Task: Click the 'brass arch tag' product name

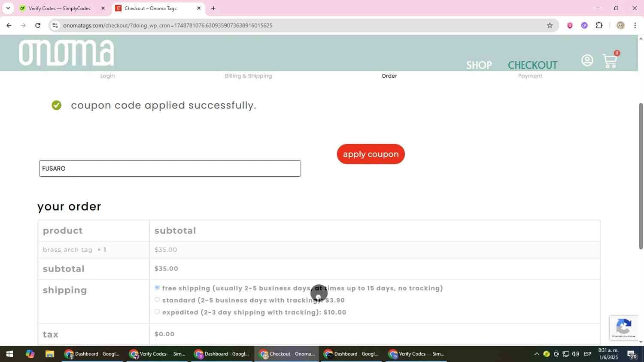Action: pyautogui.click(x=68, y=250)
